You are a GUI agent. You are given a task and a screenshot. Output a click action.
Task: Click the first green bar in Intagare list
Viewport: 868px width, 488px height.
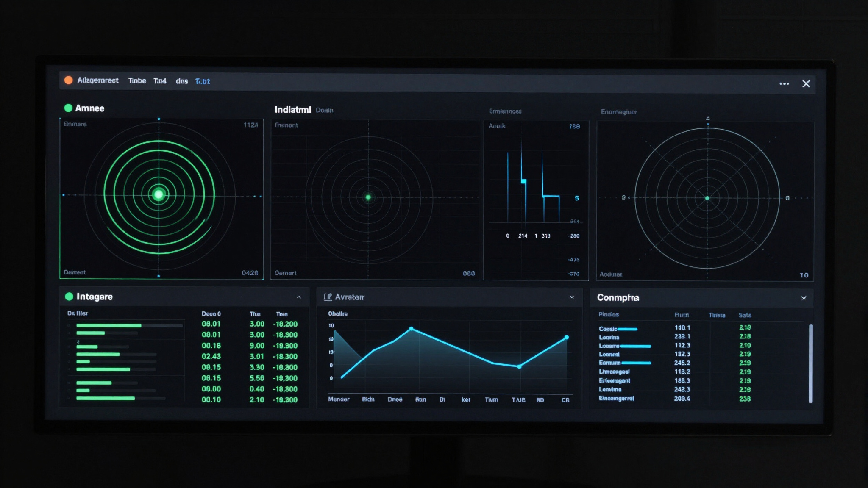(108, 326)
